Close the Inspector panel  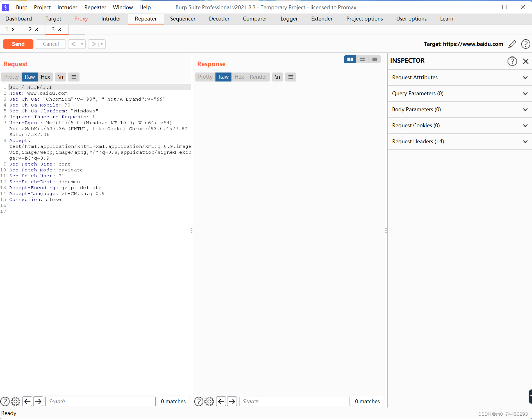pos(526,61)
